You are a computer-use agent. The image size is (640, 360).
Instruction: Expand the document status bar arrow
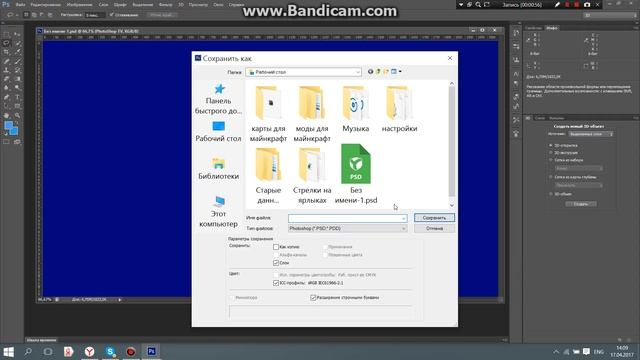click(x=120, y=300)
